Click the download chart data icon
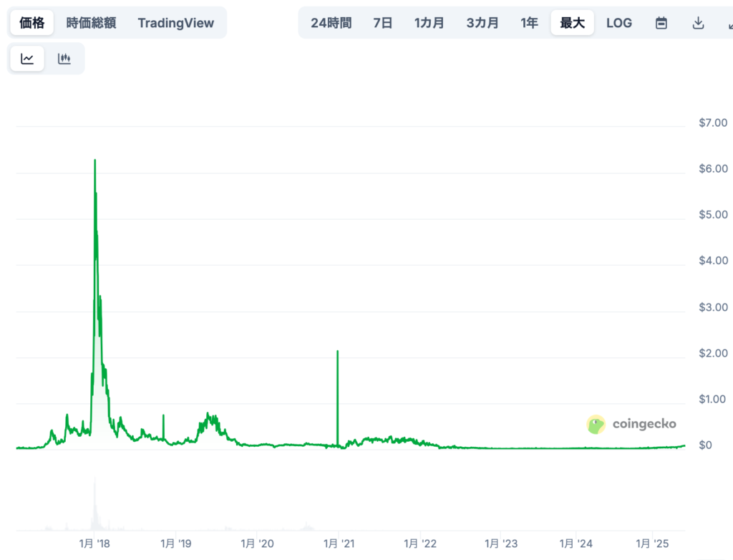Screen dimensions: 733x560 [698, 22]
